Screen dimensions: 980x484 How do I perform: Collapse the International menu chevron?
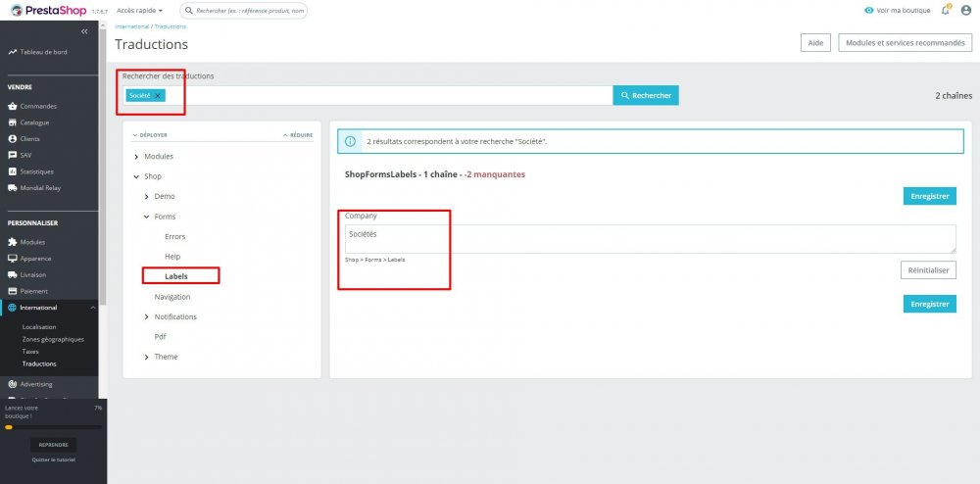click(x=93, y=308)
